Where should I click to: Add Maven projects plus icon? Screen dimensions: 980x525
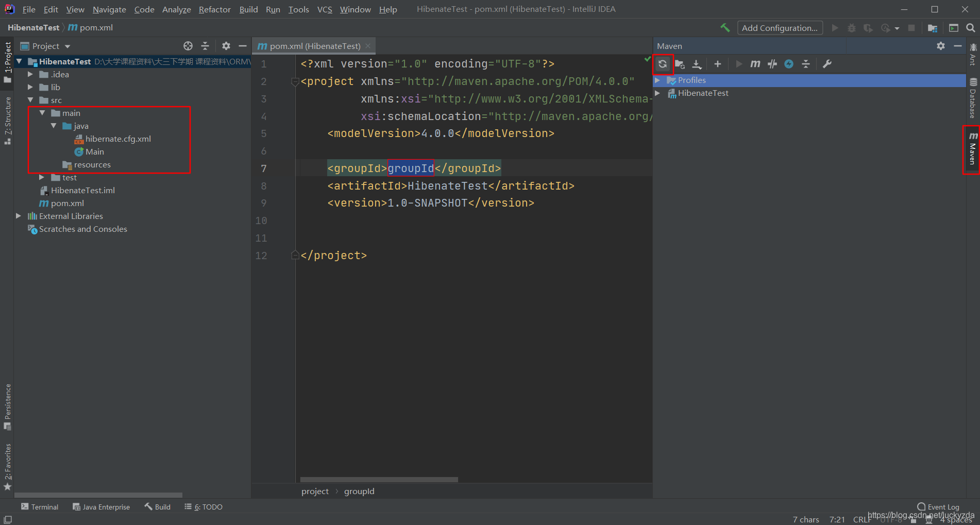point(718,64)
